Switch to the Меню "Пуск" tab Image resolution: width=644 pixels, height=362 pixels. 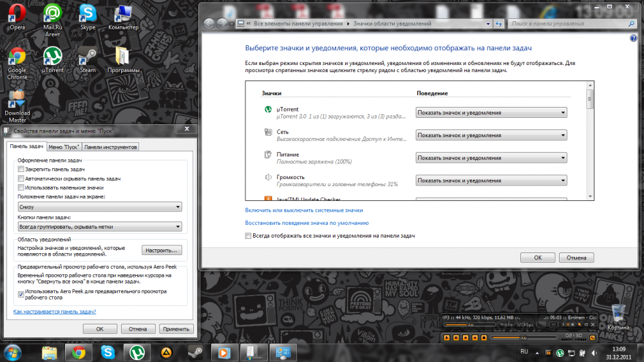pyautogui.click(x=64, y=147)
